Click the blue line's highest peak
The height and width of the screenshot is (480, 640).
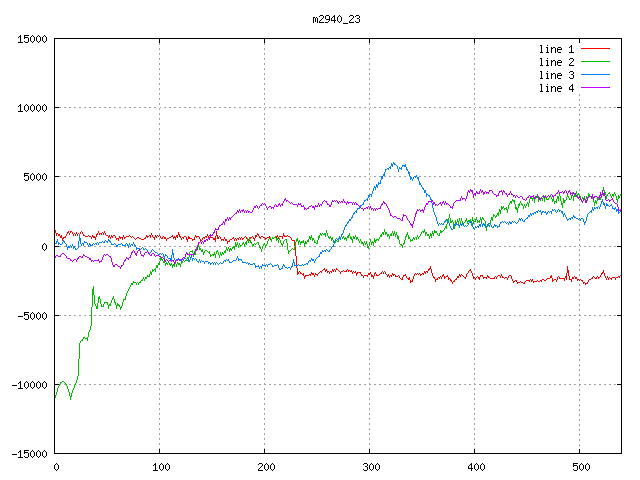click(394, 164)
